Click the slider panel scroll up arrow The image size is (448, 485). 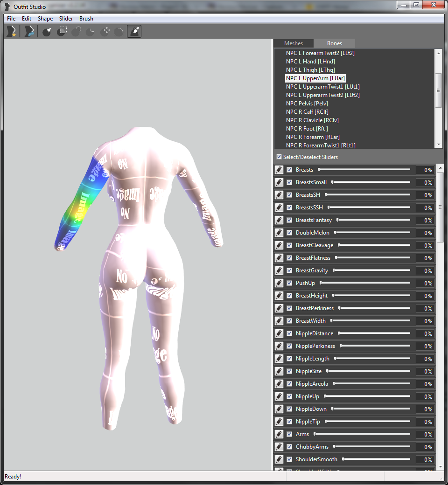(440, 168)
